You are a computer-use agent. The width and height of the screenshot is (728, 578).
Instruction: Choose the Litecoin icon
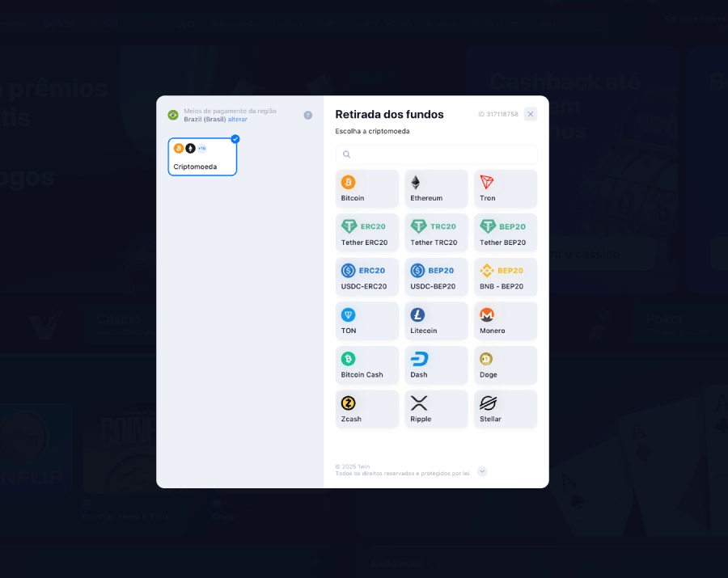[418, 315]
